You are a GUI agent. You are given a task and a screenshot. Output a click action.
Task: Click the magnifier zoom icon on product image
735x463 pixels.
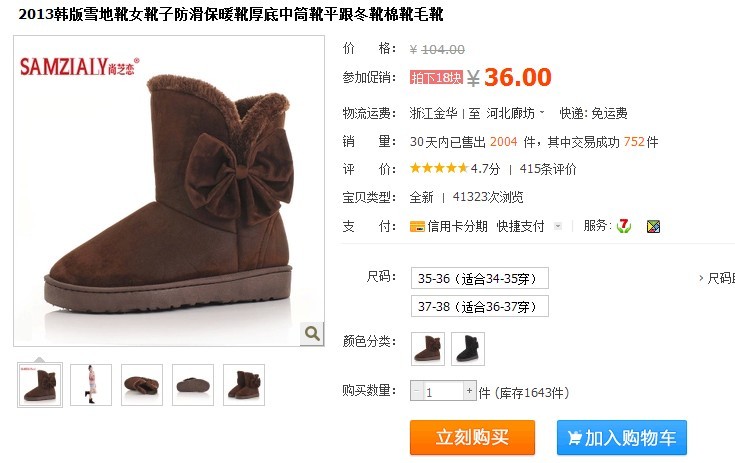pyautogui.click(x=312, y=334)
